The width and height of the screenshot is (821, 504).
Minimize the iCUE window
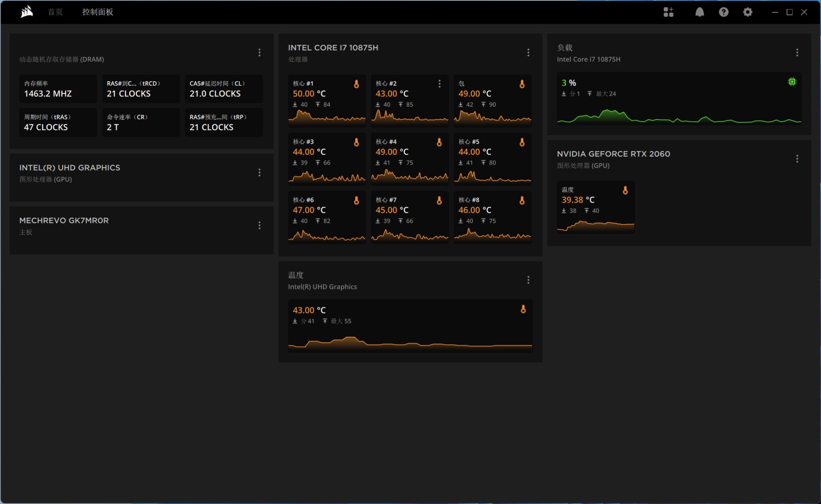tap(775, 12)
